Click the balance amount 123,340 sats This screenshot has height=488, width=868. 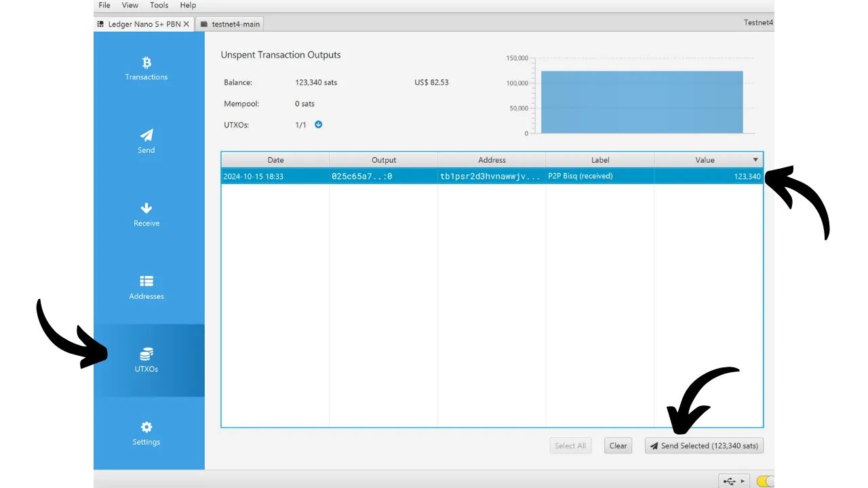pos(316,83)
